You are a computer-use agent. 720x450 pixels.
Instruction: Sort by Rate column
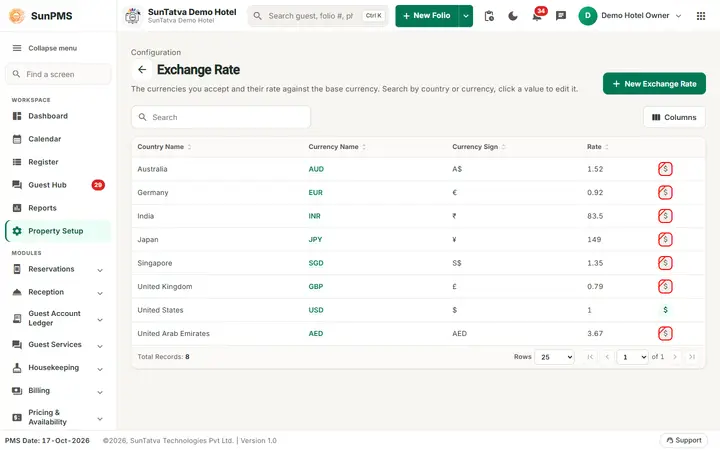(x=597, y=147)
